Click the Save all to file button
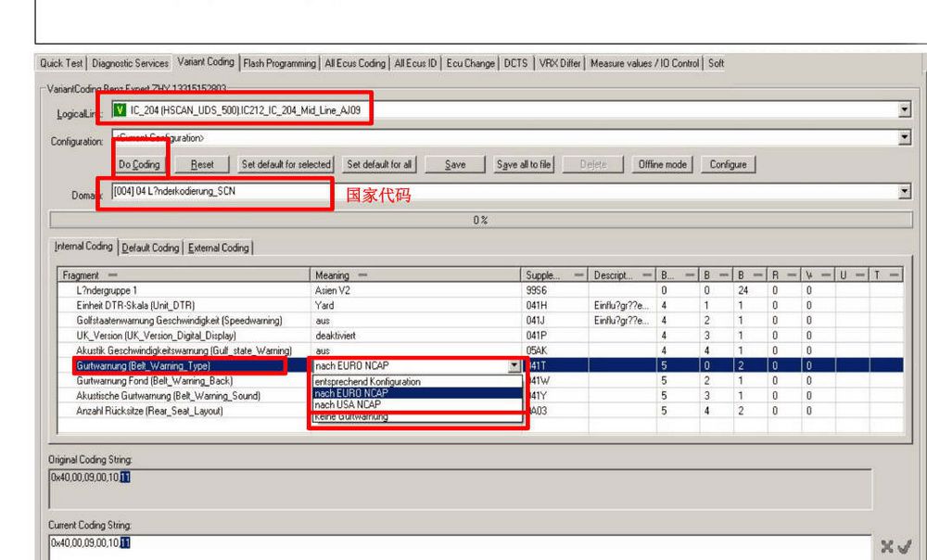Viewport: 927px width, 560px height. coord(524,164)
